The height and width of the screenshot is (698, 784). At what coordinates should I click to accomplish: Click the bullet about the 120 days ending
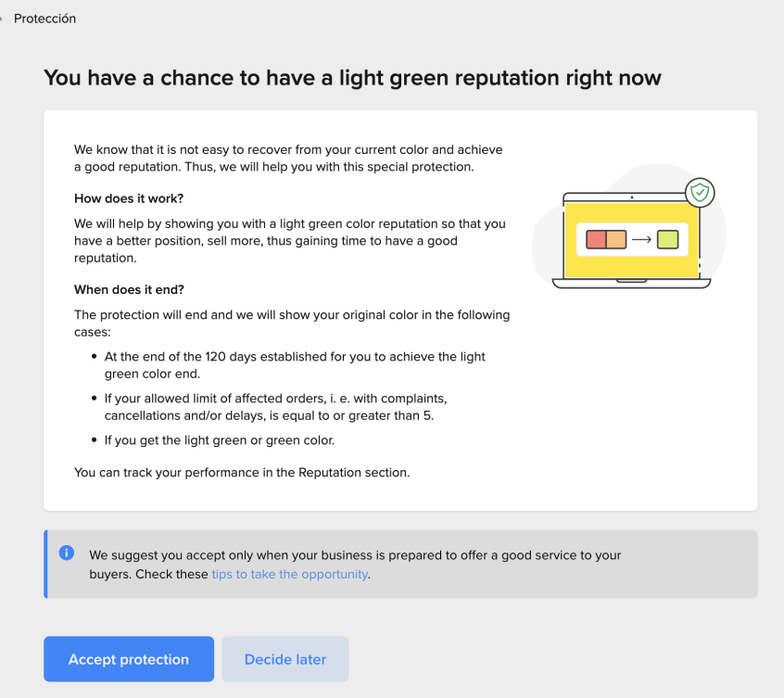295,364
